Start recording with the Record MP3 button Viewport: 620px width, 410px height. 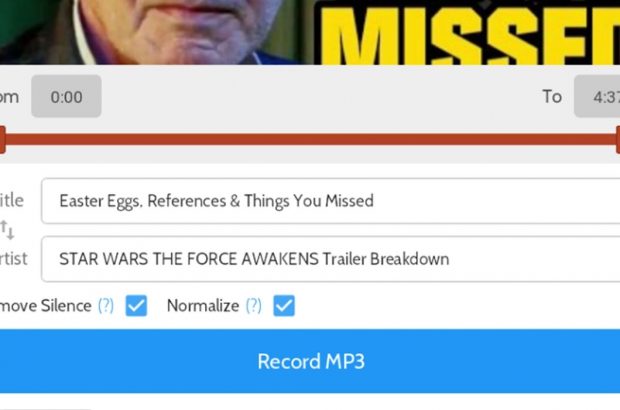(310, 361)
